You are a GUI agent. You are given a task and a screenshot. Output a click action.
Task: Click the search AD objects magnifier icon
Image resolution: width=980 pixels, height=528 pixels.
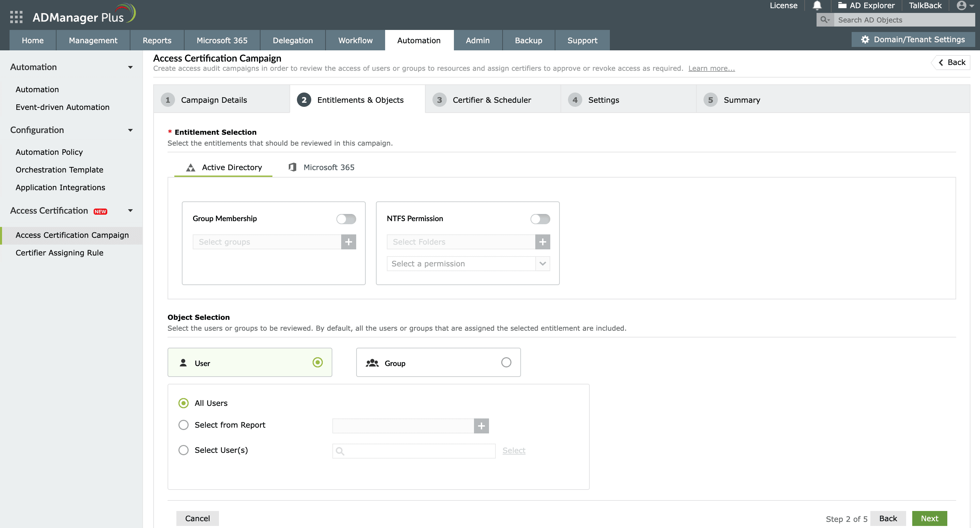tap(824, 20)
